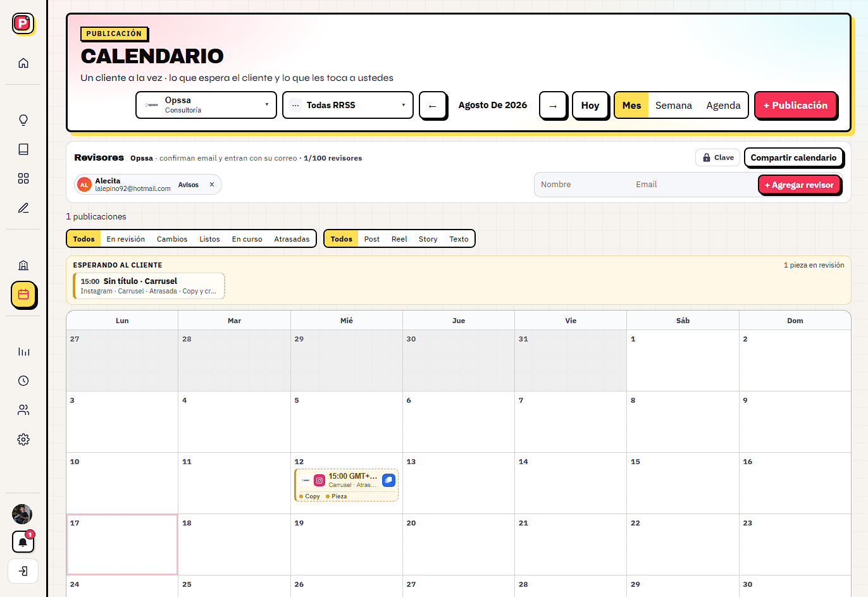The height and width of the screenshot is (597, 868).
Task: Select the highlighted day 17 cell
Action: (x=122, y=545)
